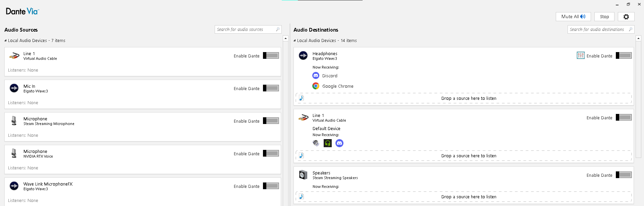The height and width of the screenshot is (206, 644).
Task: Click the Discord icon under Headphones
Action: click(316, 76)
